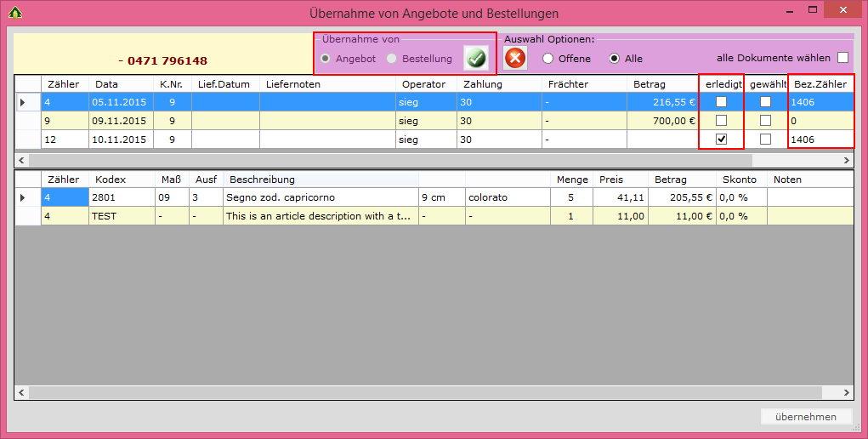Maximize the Übernahme window

(x=813, y=9)
